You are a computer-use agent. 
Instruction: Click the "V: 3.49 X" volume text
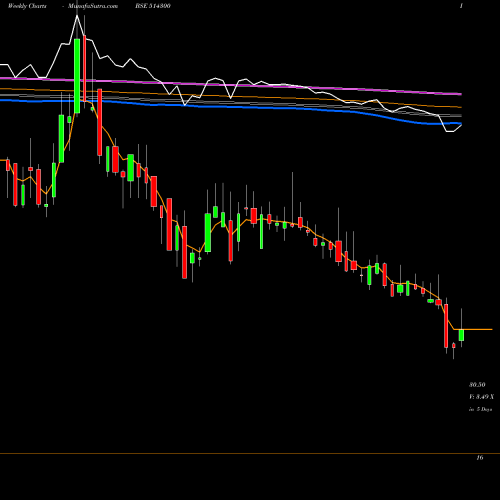coord(481,397)
